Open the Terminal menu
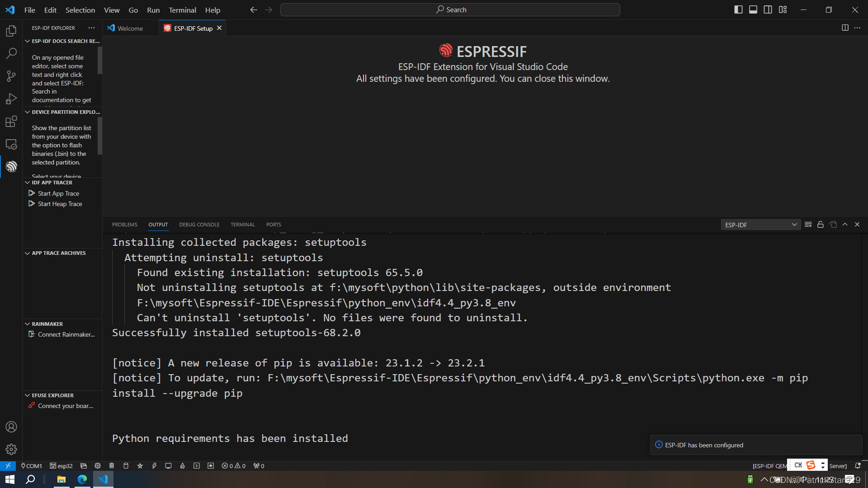This screenshot has height=488, width=868. point(182,9)
